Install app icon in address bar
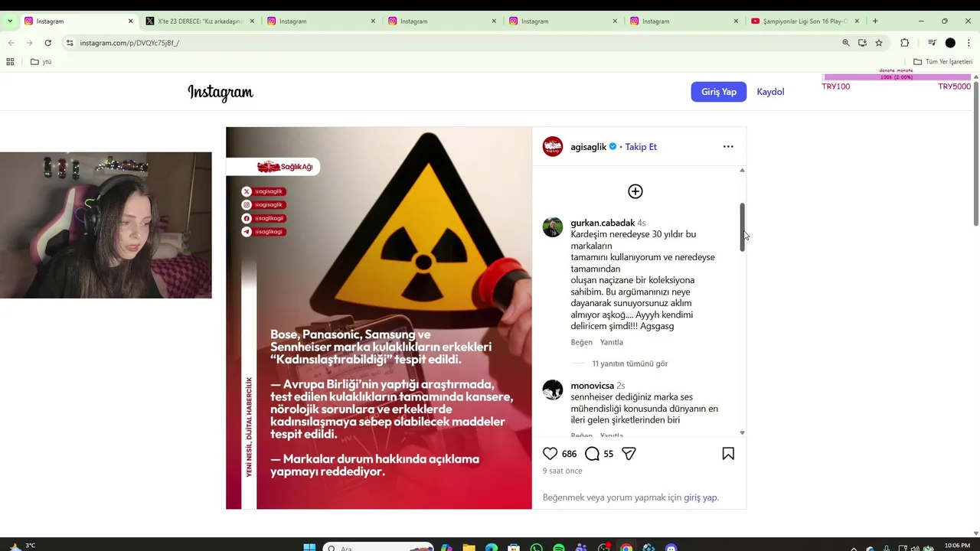Image resolution: width=980 pixels, height=551 pixels. pyautogui.click(x=862, y=43)
